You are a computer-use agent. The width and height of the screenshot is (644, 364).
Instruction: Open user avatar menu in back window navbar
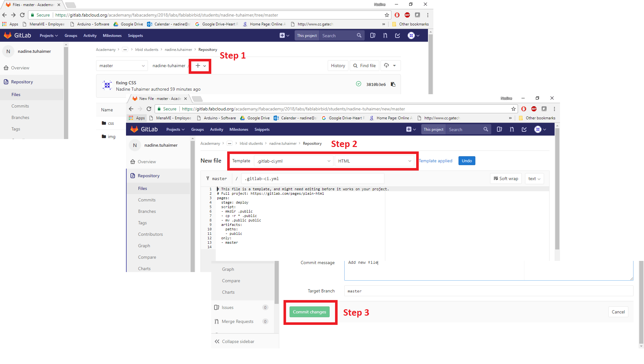pyautogui.click(x=413, y=36)
